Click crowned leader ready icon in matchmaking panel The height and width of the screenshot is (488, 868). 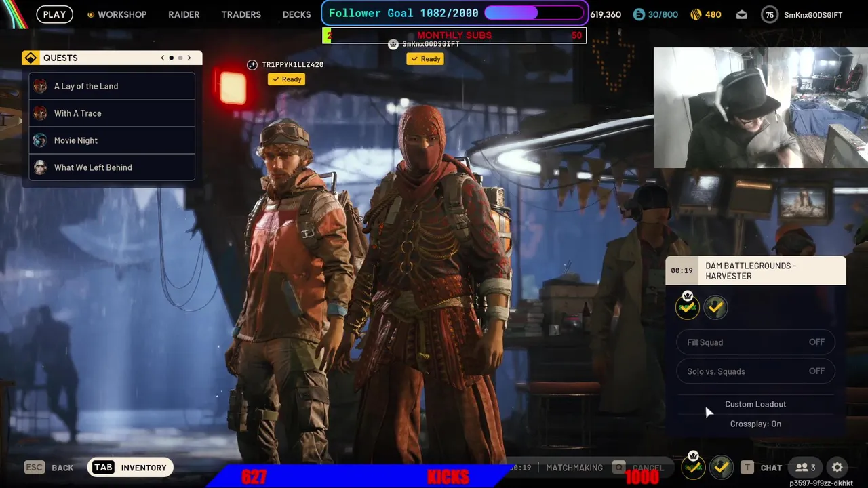click(x=688, y=306)
